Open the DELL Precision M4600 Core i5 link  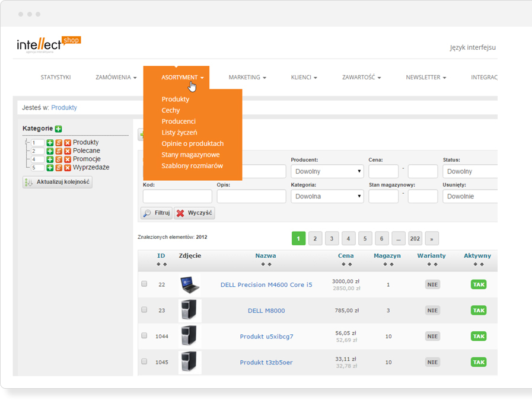point(266,285)
